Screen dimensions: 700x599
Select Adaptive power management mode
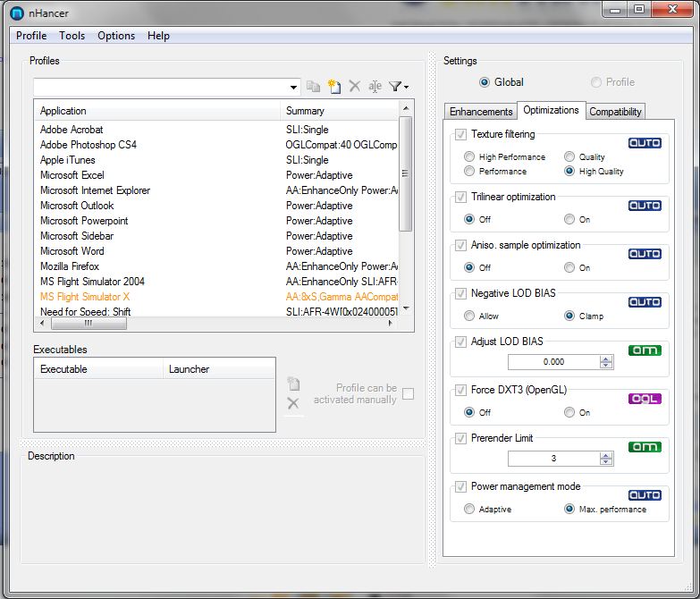(469, 509)
